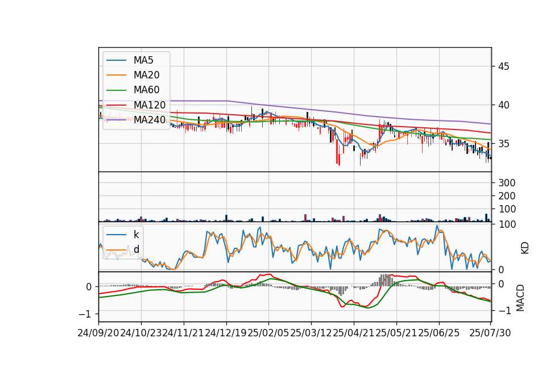
Task: Click the MA60 legend label
Action: click(x=146, y=90)
